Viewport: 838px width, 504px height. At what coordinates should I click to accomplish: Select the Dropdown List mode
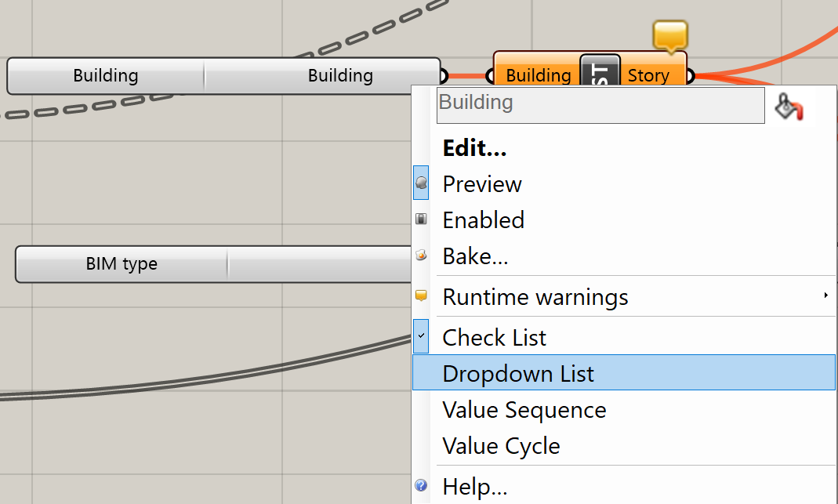pyautogui.click(x=518, y=374)
